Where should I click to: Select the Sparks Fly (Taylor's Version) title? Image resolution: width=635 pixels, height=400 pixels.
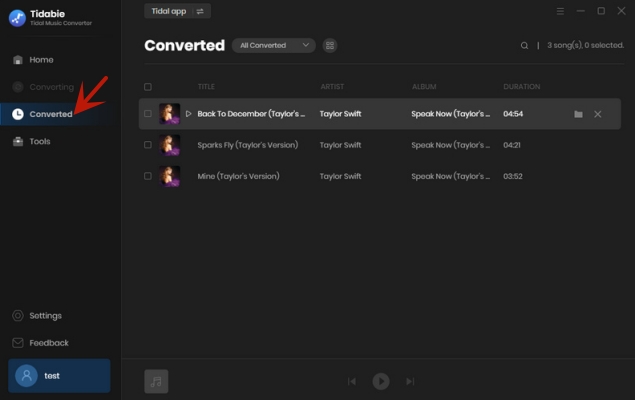tap(248, 145)
